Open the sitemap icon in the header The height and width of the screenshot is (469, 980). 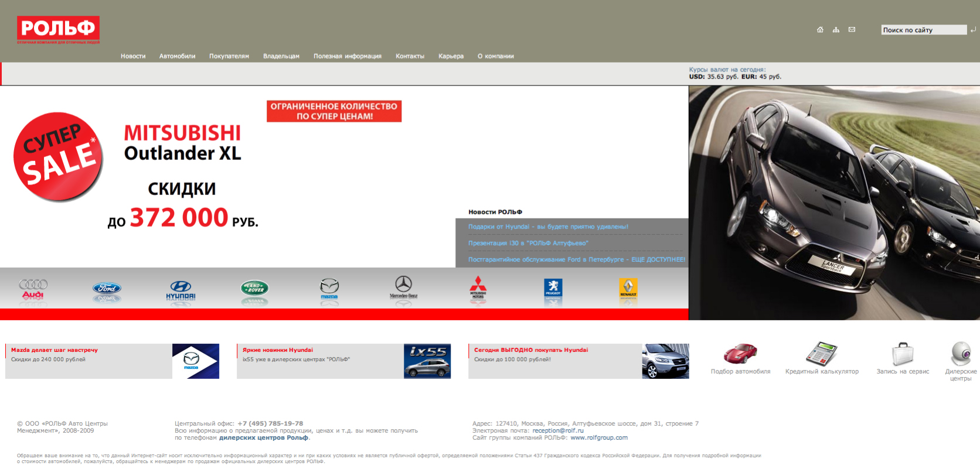(836, 30)
